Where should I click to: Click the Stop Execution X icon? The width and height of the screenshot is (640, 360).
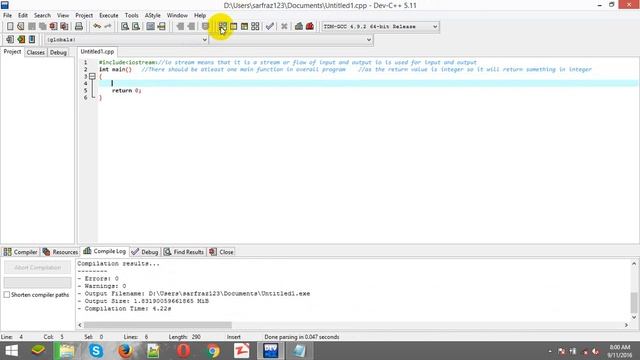284,27
